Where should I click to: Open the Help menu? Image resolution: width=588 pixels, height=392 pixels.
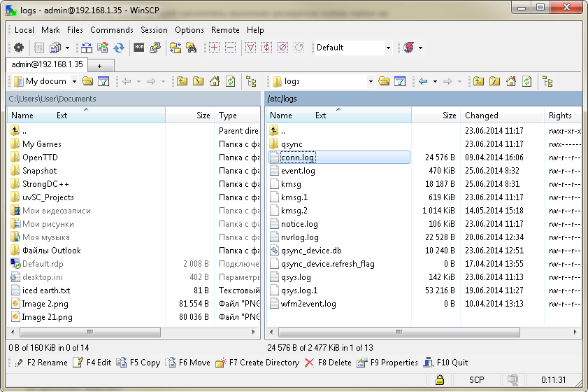click(255, 30)
